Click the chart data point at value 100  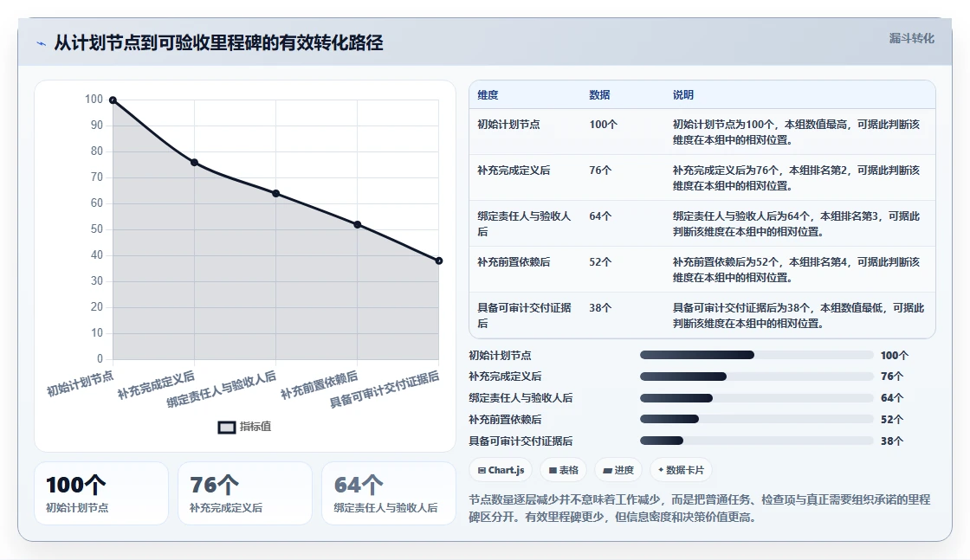113,100
